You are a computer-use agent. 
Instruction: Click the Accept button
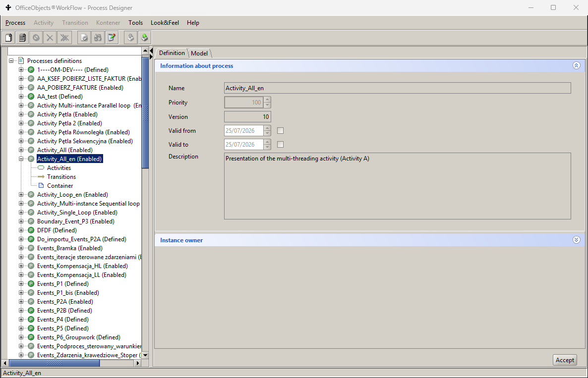[565, 360]
